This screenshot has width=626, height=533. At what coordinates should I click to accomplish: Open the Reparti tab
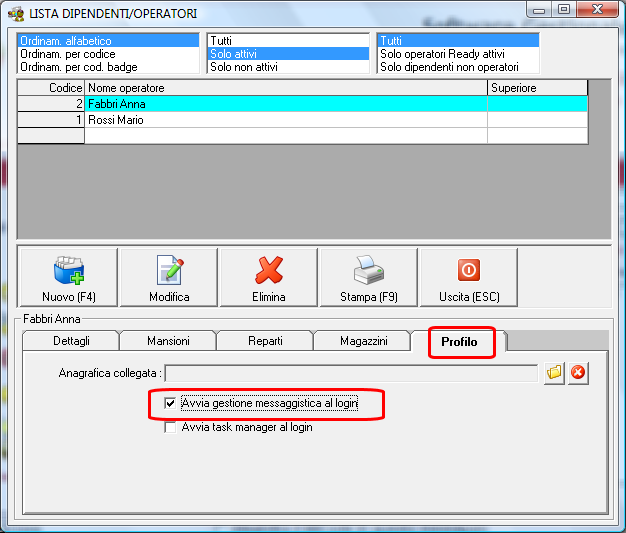tap(265, 341)
